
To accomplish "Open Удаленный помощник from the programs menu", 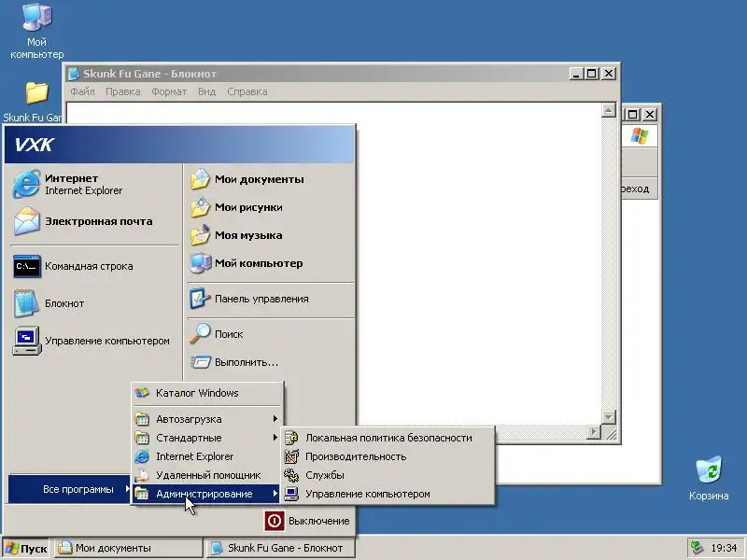I will pos(206,475).
